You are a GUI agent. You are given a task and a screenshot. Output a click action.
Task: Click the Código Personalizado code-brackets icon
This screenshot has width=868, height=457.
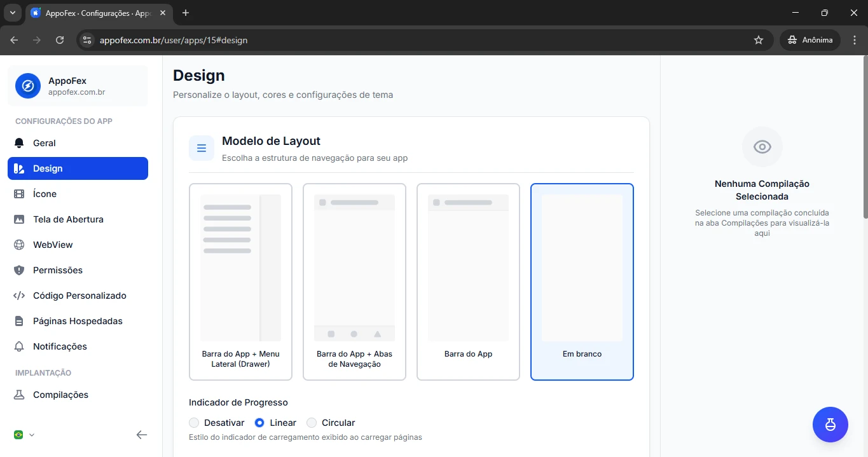20,296
